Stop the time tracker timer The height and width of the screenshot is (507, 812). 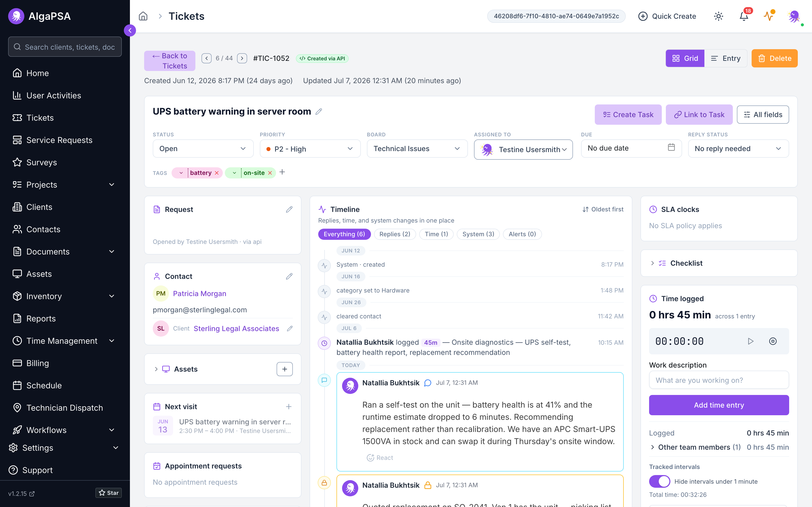pyautogui.click(x=773, y=341)
